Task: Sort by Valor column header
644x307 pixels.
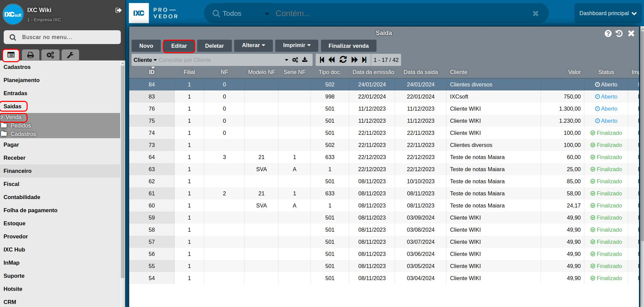Action: [574, 72]
